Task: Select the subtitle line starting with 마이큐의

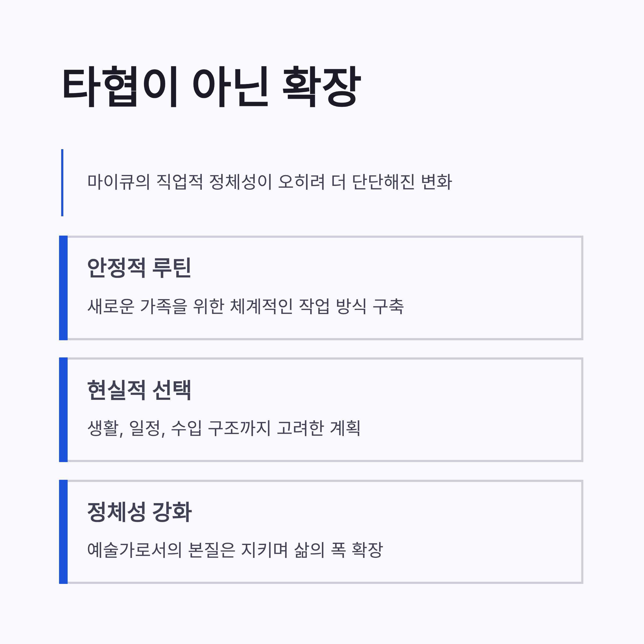Action: [x=269, y=182]
